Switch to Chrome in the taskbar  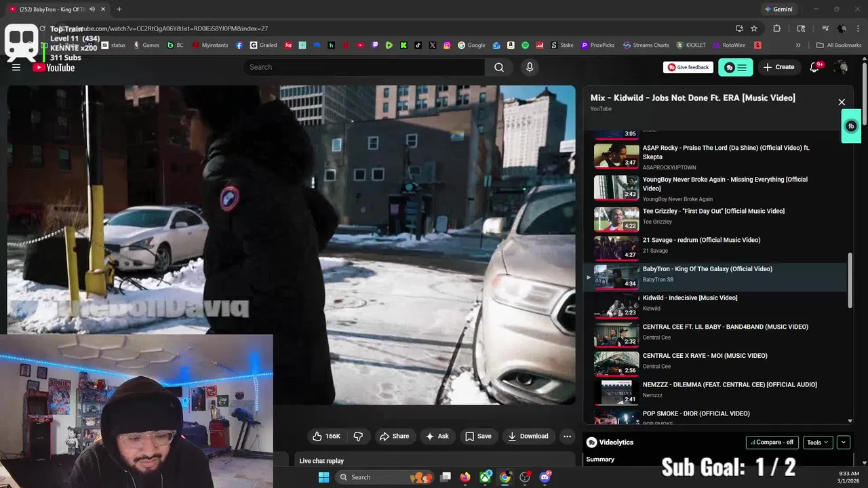pyautogui.click(x=505, y=477)
